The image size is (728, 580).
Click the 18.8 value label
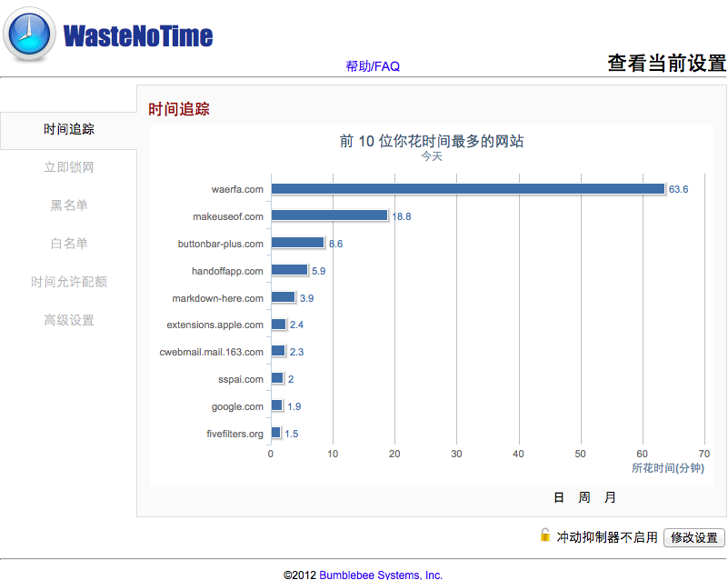click(x=401, y=217)
